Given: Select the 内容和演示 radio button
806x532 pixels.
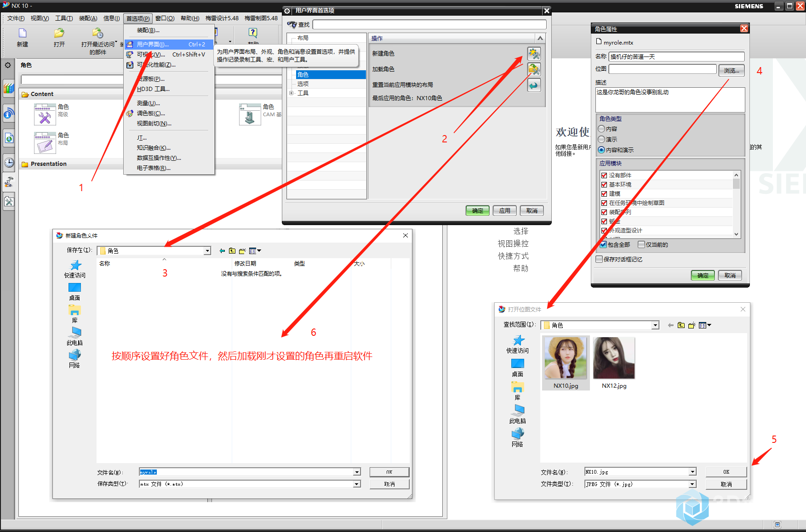Looking at the screenshot, I should coord(601,150).
